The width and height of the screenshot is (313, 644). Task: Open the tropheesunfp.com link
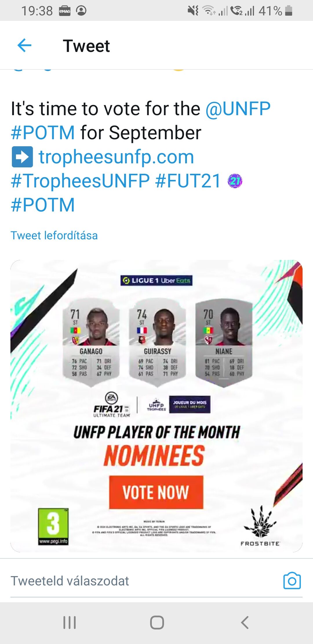pyautogui.click(x=116, y=157)
